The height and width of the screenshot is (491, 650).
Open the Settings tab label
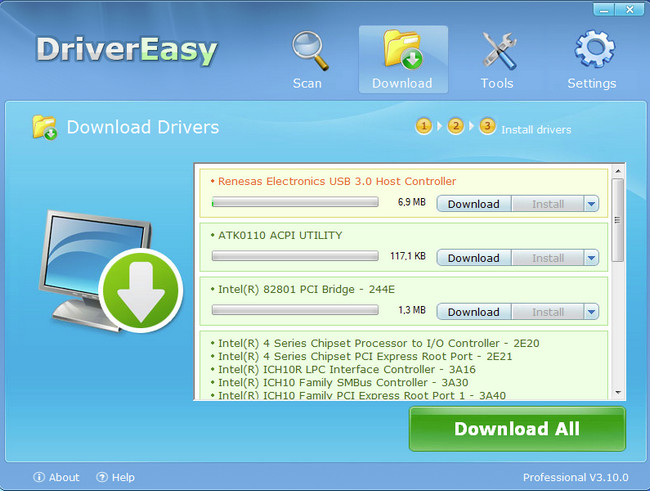(x=592, y=84)
